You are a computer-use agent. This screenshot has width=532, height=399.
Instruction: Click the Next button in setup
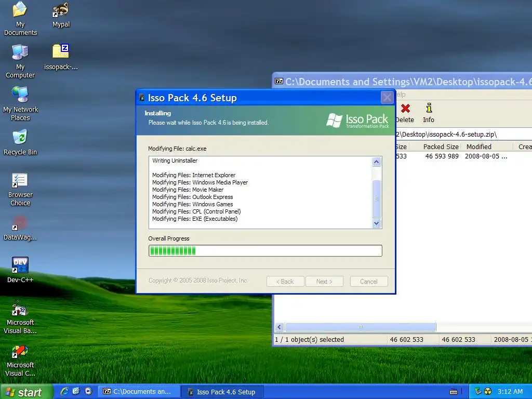324,281
